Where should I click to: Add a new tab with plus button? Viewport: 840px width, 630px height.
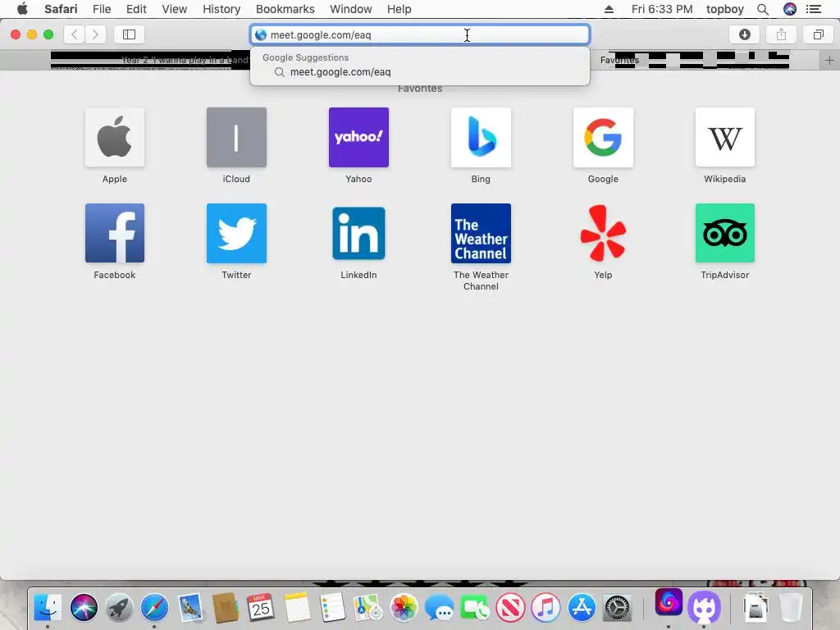tap(829, 61)
